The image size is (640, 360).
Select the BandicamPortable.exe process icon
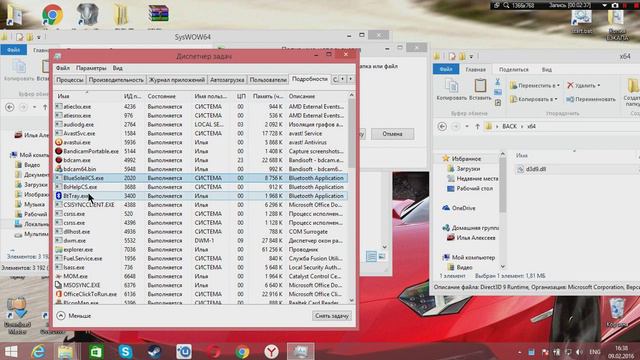point(59,151)
